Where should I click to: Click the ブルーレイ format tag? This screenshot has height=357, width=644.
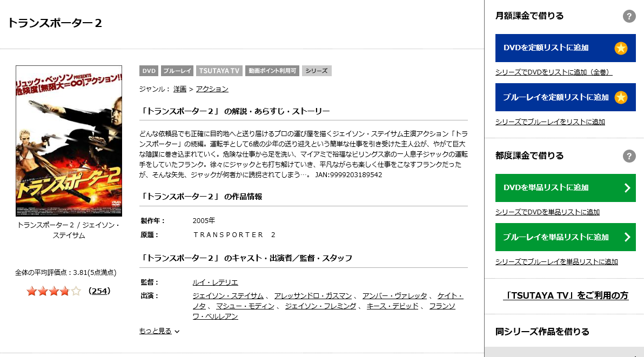point(177,71)
